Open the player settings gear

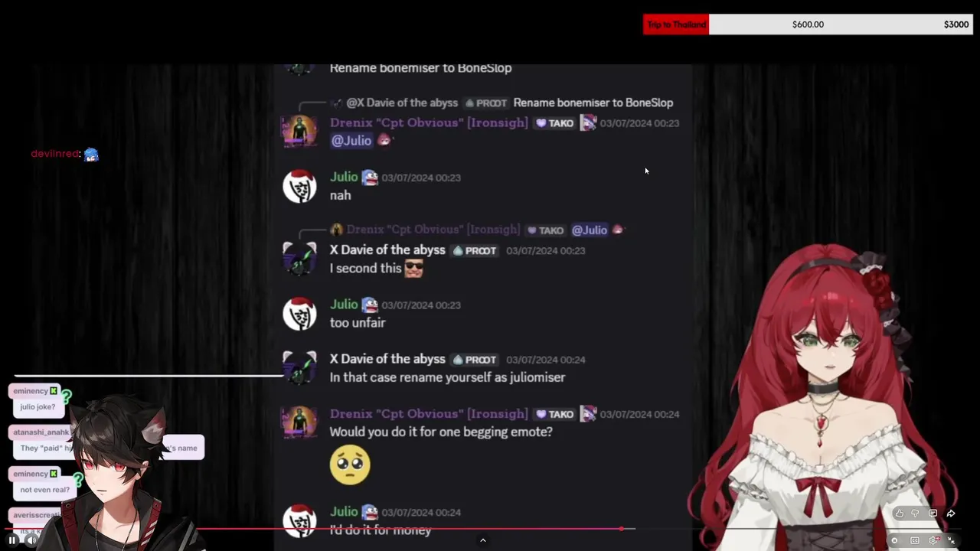click(x=933, y=540)
